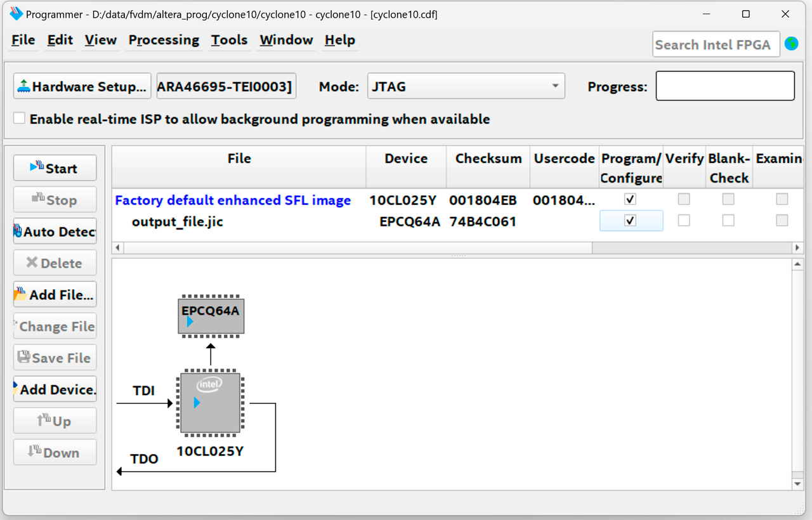Toggle Examine checkbox for output_file.jic row
Image resolution: width=812 pixels, height=520 pixels.
coord(782,221)
